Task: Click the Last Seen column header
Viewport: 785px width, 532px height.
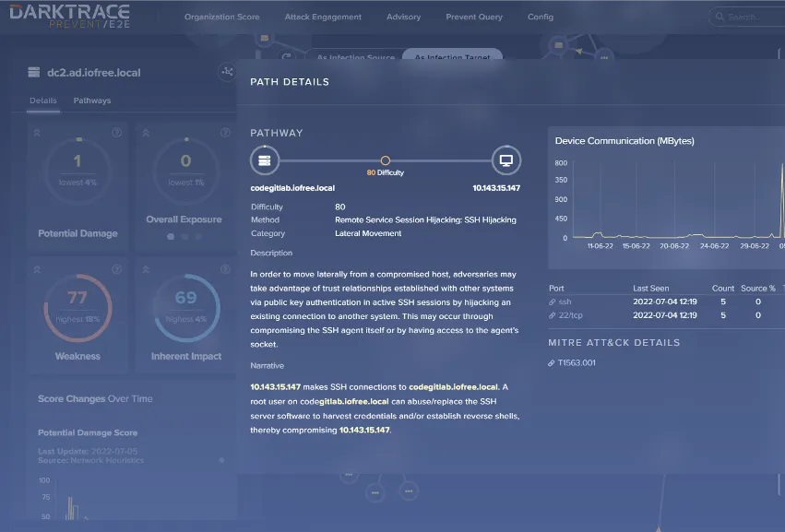Action: [651, 289]
